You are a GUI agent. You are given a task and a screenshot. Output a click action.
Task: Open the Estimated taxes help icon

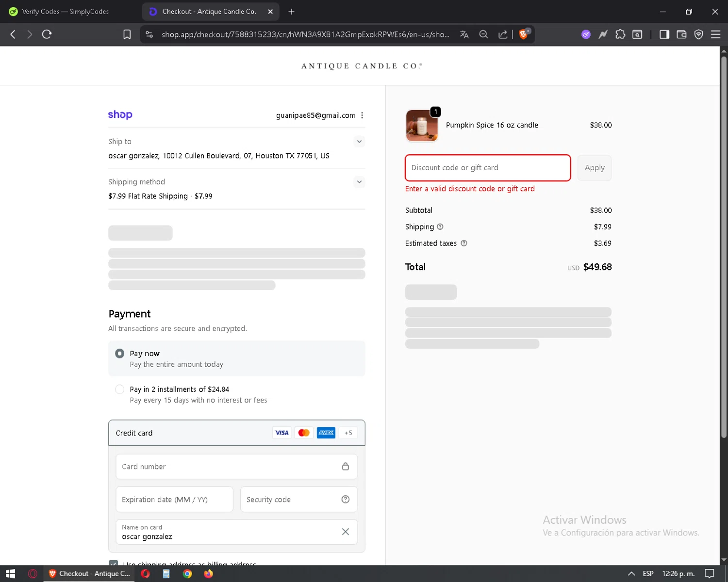[x=464, y=243]
